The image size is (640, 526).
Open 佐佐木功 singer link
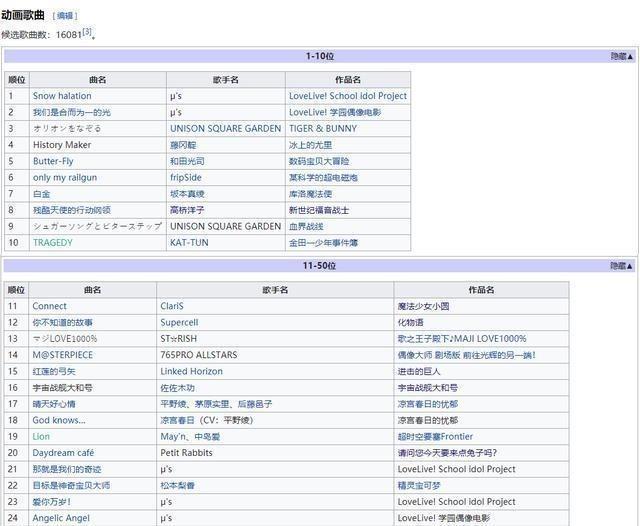click(x=178, y=388)
